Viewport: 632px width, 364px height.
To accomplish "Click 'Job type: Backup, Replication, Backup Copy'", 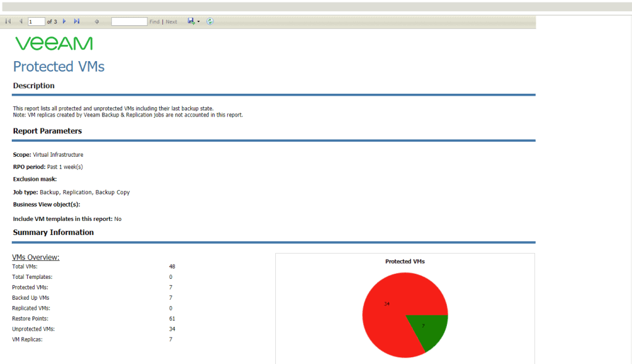I will point(72,192).
